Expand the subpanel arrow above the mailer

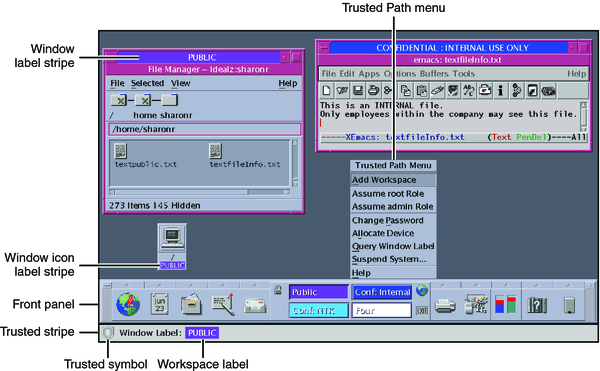[255, 285]
